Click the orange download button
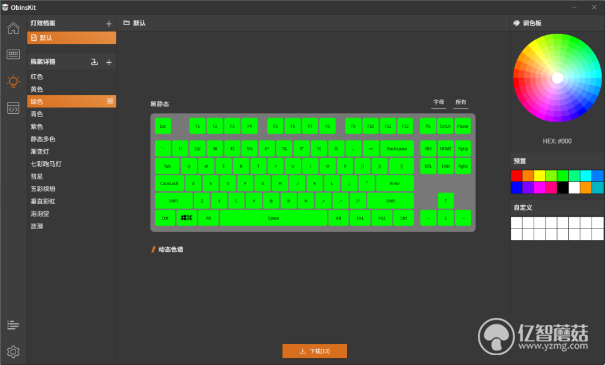 point(314,351)
